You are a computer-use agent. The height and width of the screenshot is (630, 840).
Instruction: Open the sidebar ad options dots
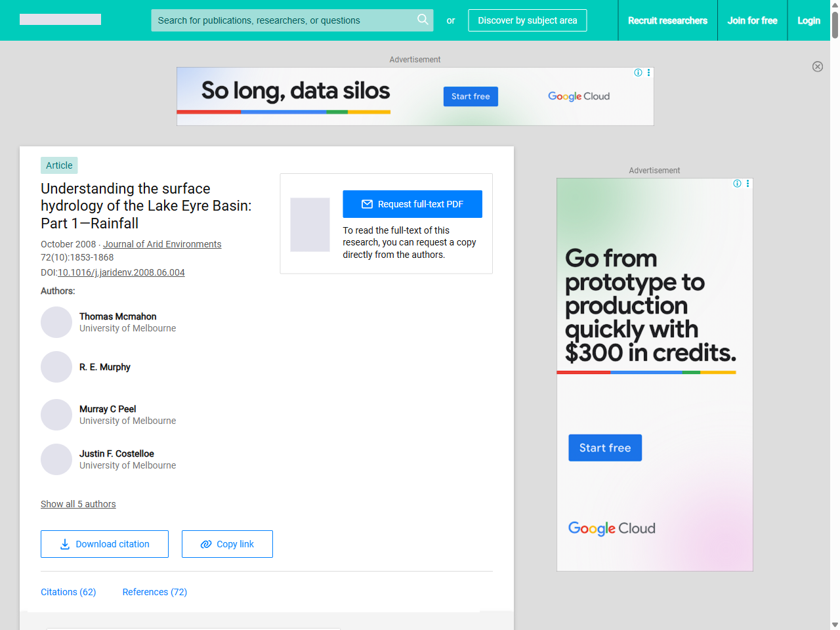click(x=747, y=184)
